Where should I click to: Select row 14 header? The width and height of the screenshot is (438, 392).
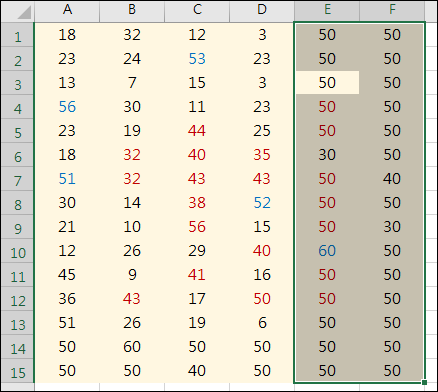(x=18, y=347)
